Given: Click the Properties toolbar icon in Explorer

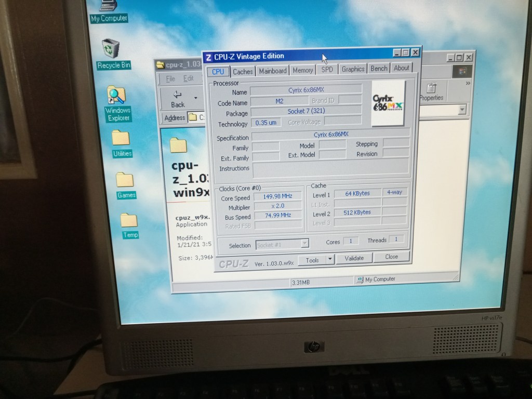Looking at the screenshot, I should (x=431, y=90).
